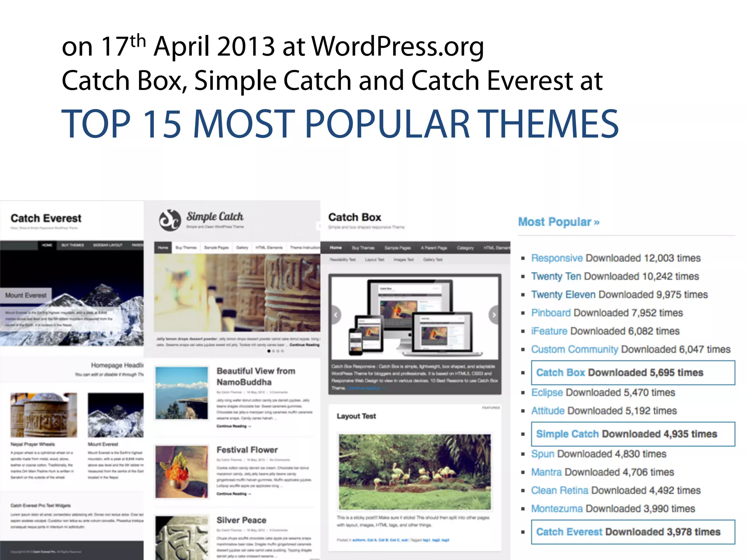Open the Mantra theme link
747x560 pixels.
546,472
